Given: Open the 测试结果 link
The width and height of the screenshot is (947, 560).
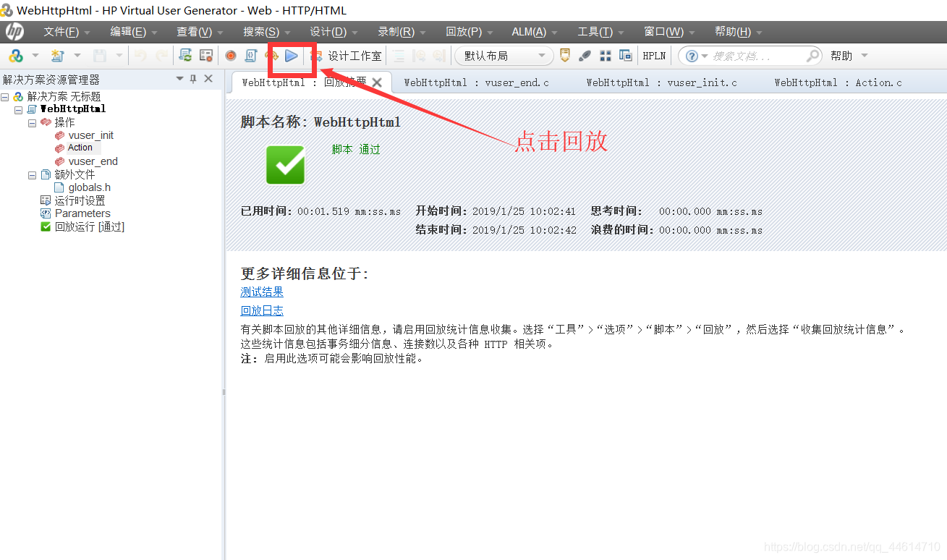Looking at the screenshot, I should (x=262, y=292).
